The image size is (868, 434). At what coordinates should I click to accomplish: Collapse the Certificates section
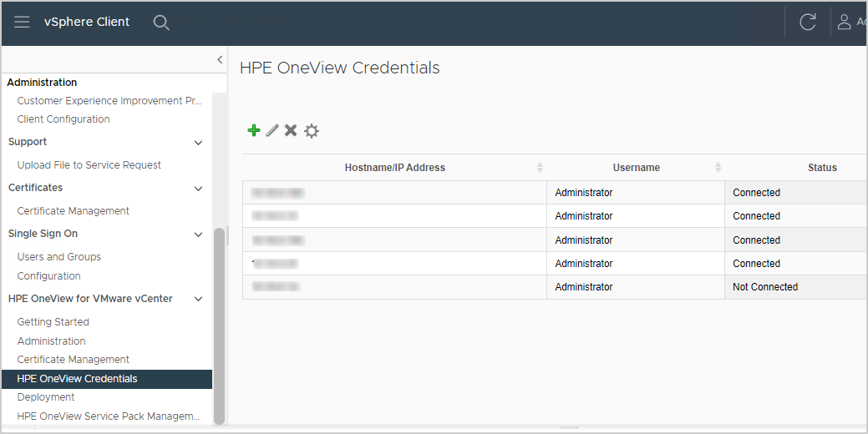pos(198,189)
